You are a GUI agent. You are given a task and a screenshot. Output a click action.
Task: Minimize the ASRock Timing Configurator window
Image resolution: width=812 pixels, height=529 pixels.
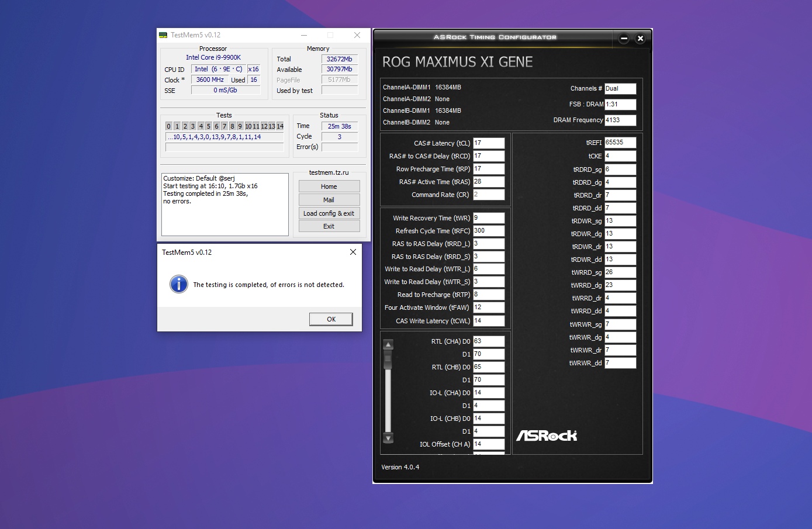[624, 39]
